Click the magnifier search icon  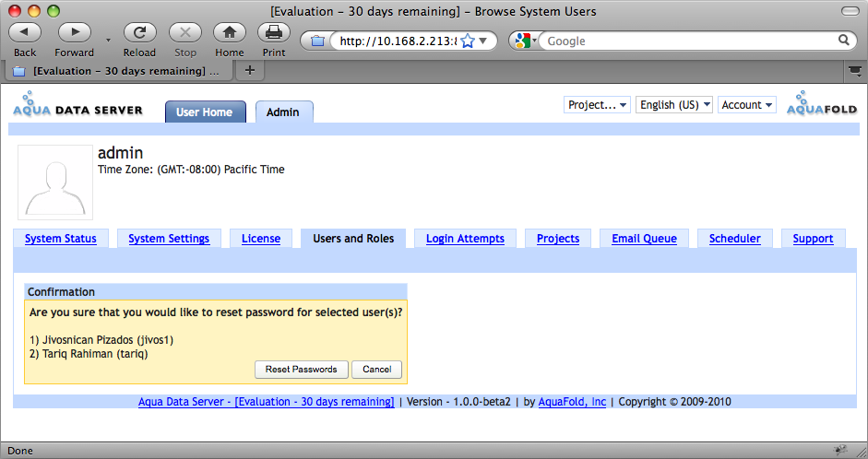pos(844,40)
